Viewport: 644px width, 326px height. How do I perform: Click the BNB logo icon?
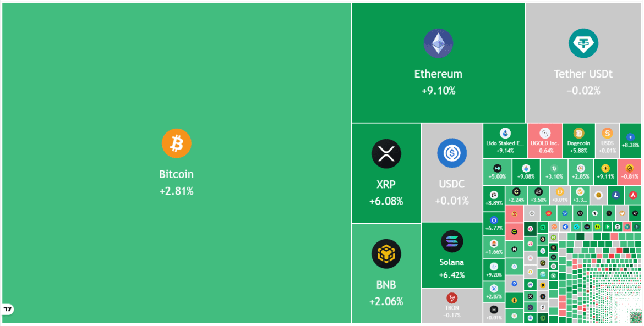pyautogui.click(x=386, y=253)
